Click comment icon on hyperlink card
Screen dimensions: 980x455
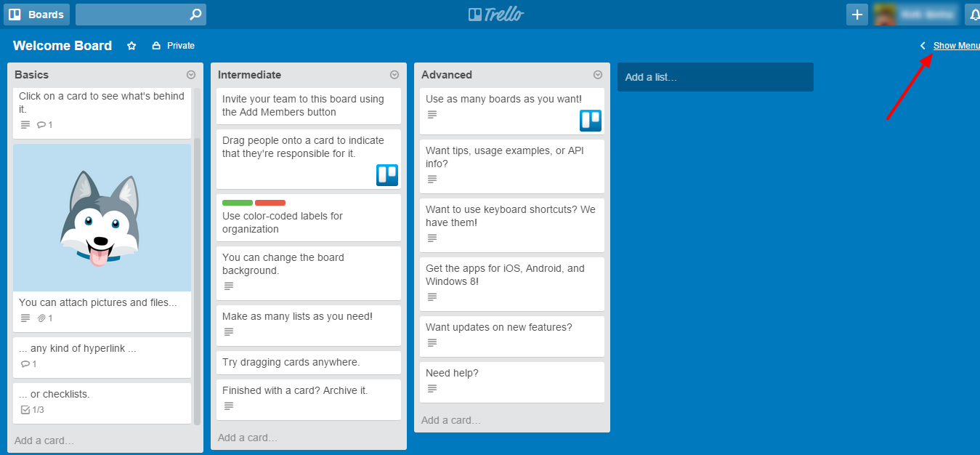25,364
